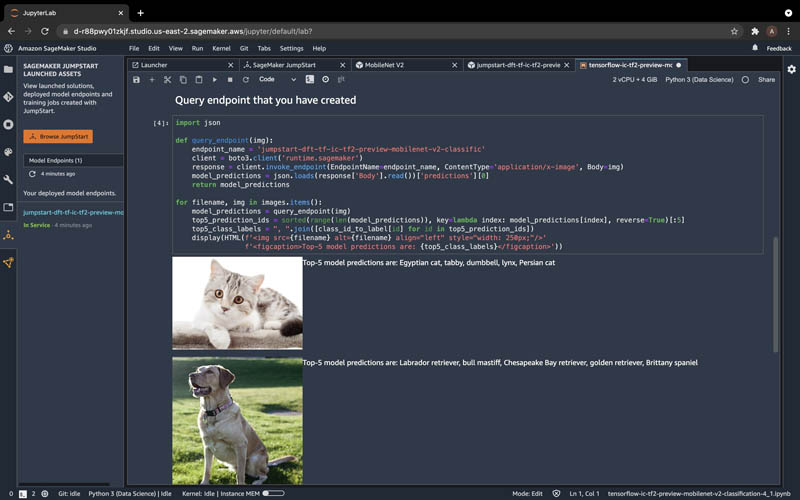Open the Git diff toolbar icon
The height and width of the screenshot is (500, 800).
(341, 80)
